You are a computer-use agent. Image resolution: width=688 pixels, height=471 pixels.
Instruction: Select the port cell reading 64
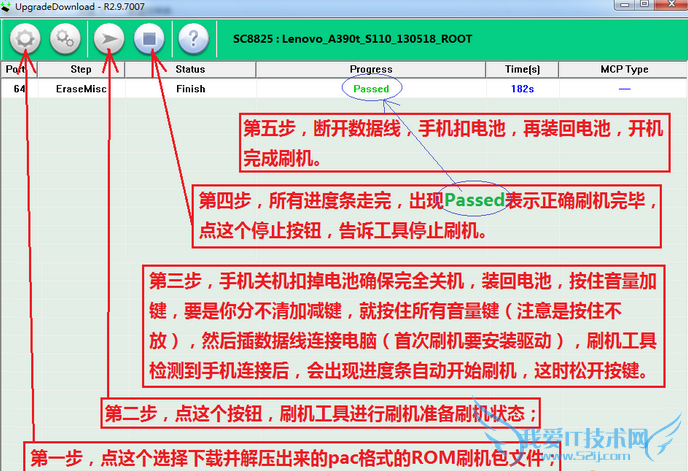click(x=19, y=89)
